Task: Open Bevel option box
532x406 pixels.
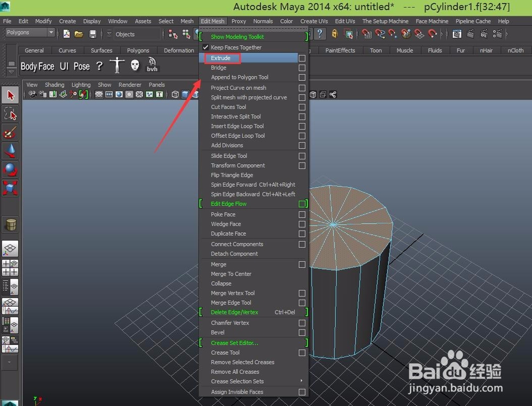Action: pyautogui.click(x=302, y=333)
